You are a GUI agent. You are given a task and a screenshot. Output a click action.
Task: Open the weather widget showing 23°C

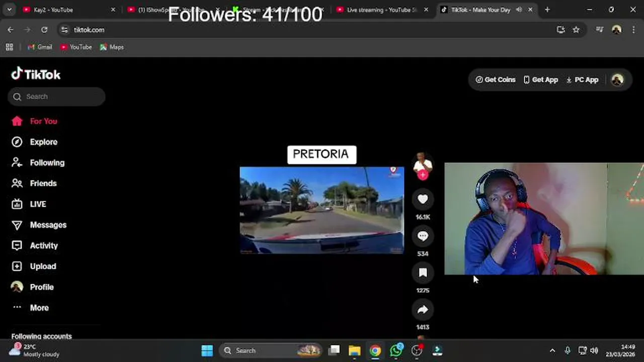click(35, 350)
